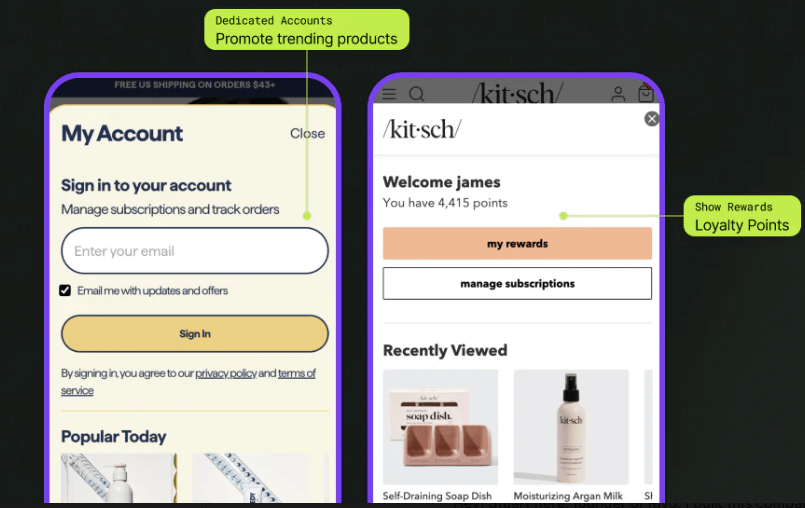Open the hamburger menu in kitsch header
This screenshot has width=805, height=508.
tap(389, 94)
